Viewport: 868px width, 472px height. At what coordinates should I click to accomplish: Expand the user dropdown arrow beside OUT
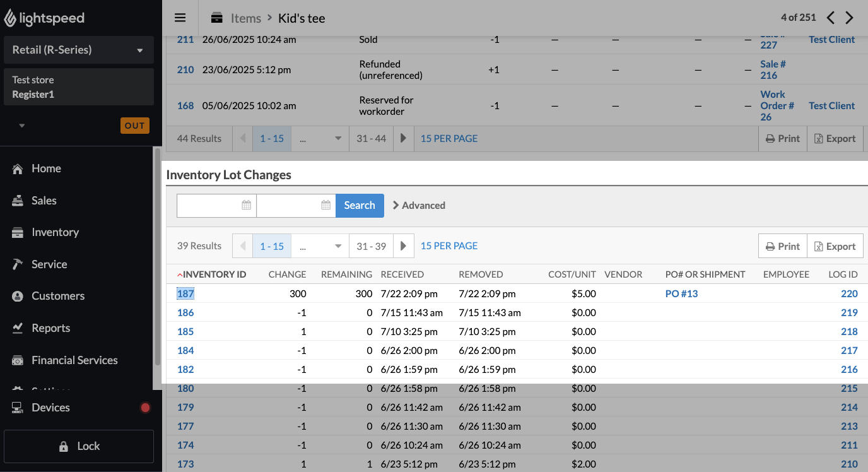[x=22, y=126]
